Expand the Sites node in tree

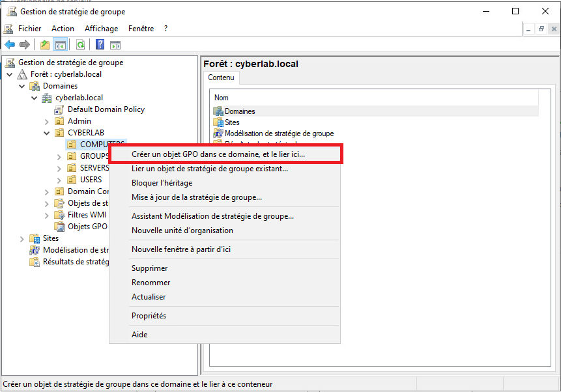tap(22, 238)
